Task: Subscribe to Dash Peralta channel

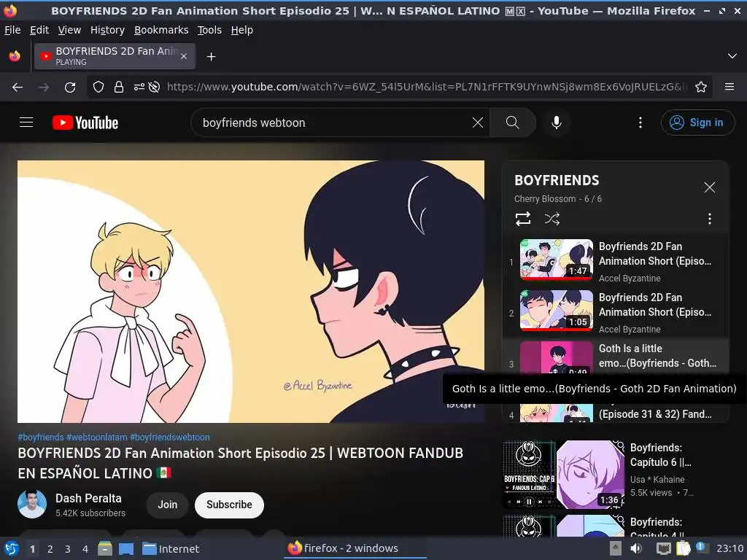Action: click(x=229, y=505)
